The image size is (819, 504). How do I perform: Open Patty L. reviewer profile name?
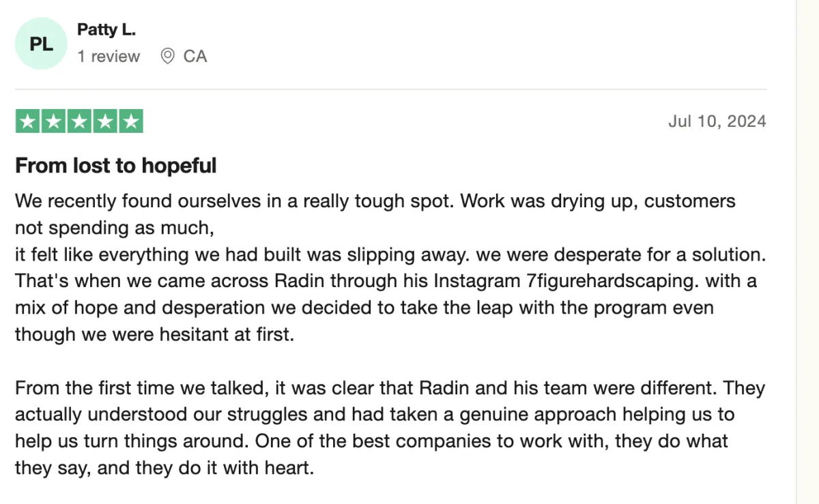coord(106,29)
